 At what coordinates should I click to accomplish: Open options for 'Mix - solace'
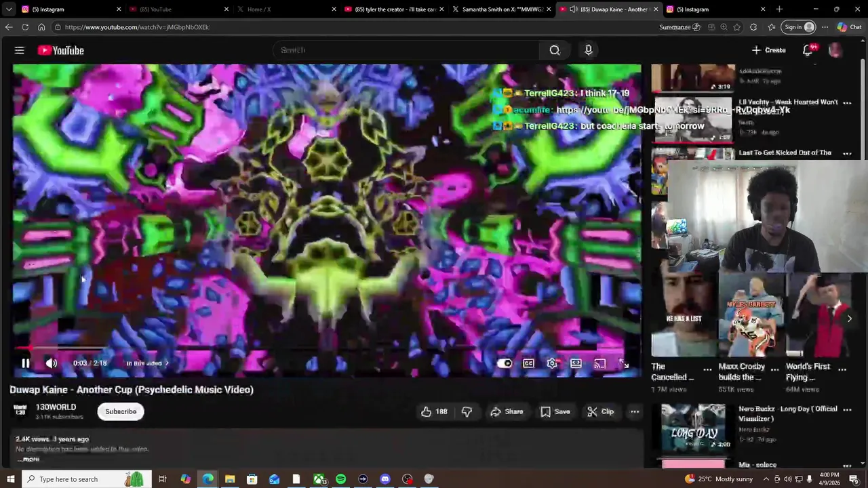click(x=847, y=466)
